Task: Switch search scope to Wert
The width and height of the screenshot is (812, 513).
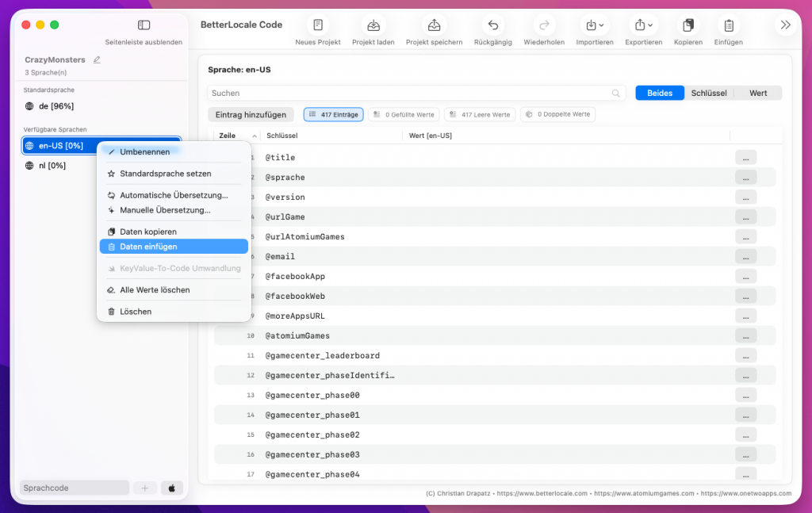Action: (x=758, y=93)
